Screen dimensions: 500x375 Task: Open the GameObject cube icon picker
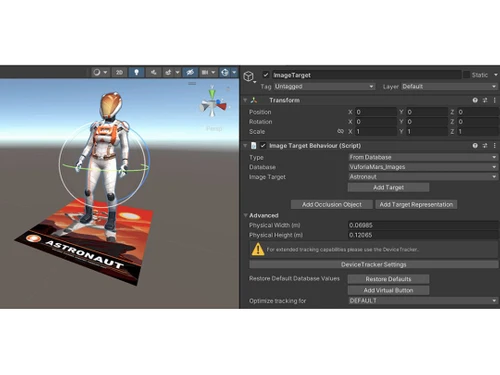click(x=249, y=76)
